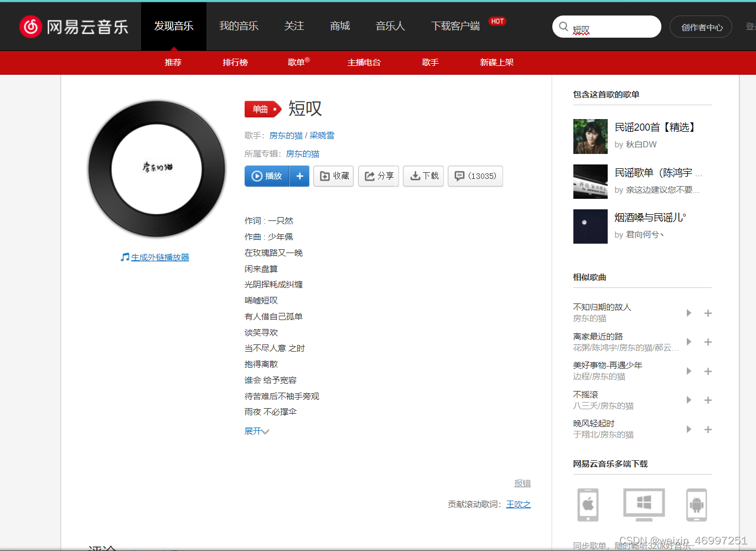Screen dimensions: 756x551
Task: Add 不知归期的故人 to playlist
Action: [708, 313]
